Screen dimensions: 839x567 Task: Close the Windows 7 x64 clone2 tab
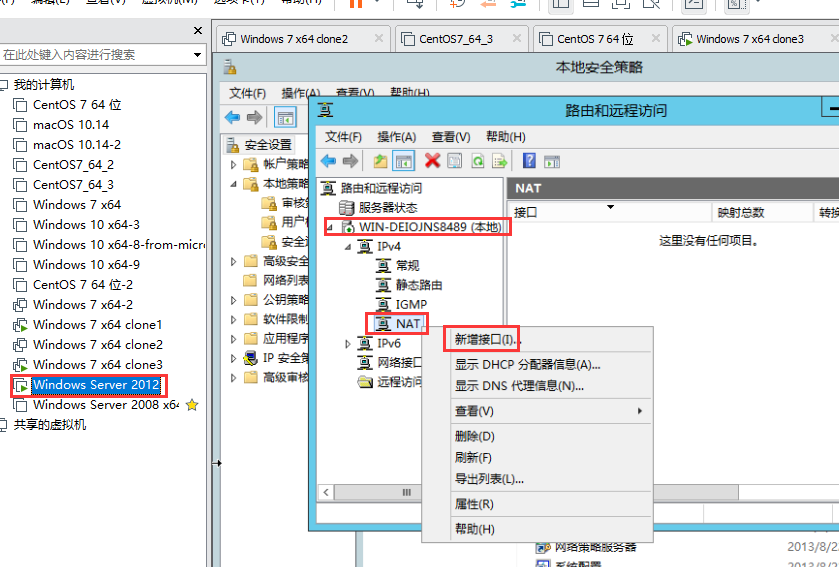click(378, 39)
